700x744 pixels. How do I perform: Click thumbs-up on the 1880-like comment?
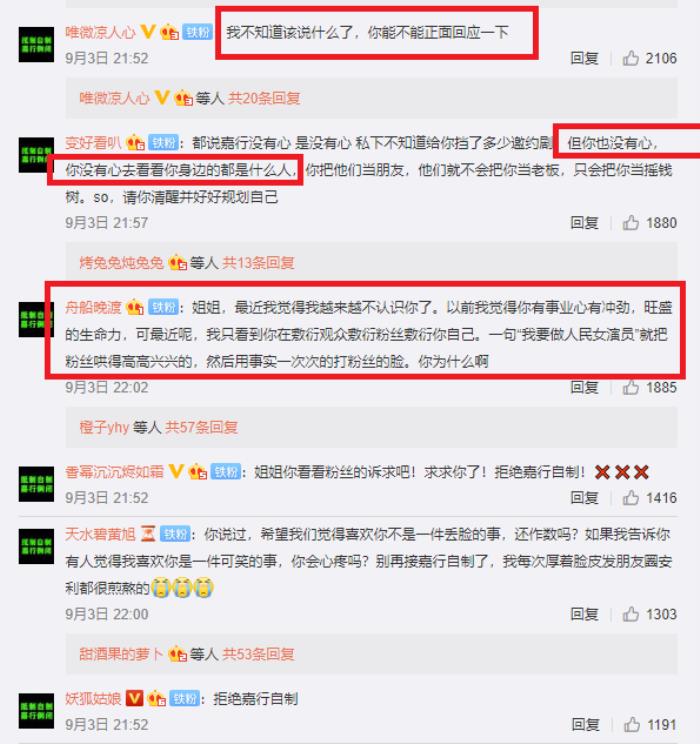(x=631, y=222)
